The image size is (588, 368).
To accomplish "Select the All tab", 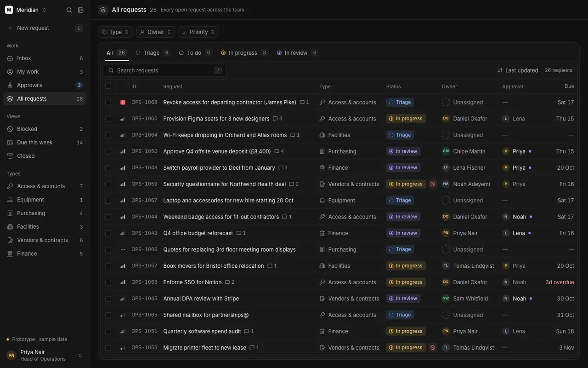I will click(x=117, y=53).
